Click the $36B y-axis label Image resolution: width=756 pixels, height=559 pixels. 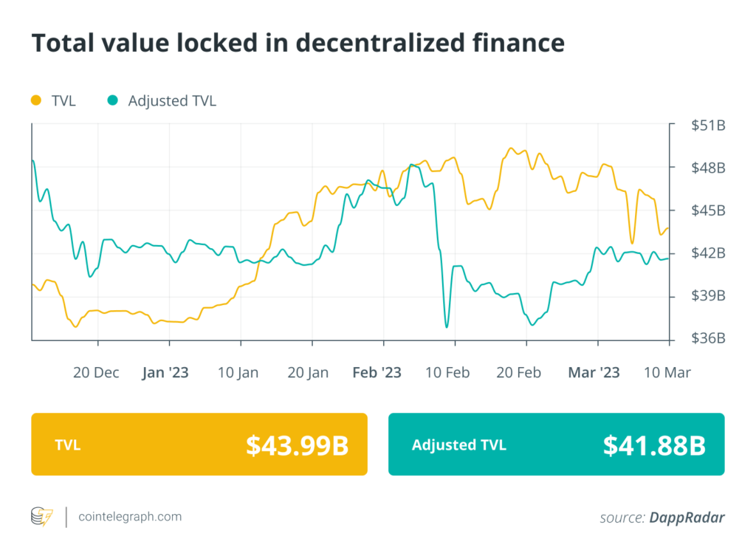708,339
